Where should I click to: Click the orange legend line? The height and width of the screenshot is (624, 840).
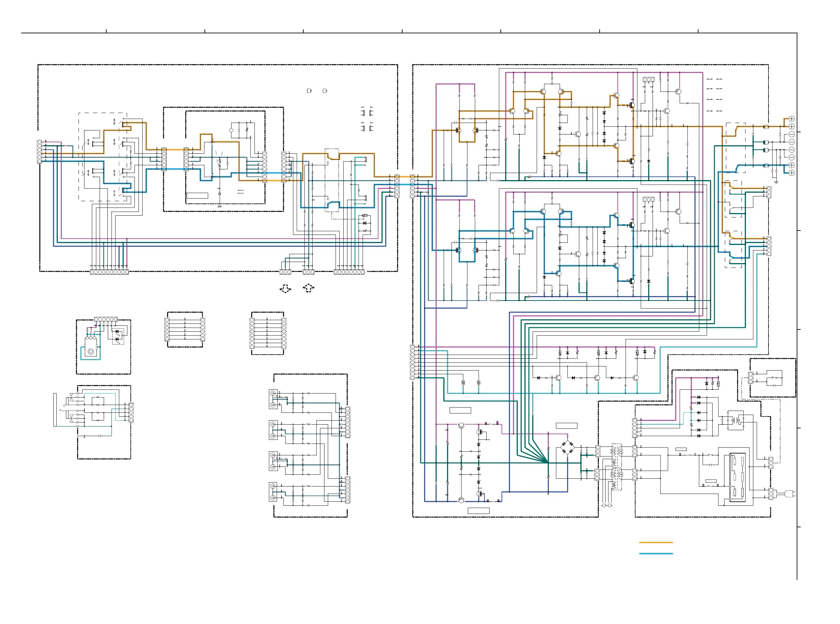coord(656,542)
